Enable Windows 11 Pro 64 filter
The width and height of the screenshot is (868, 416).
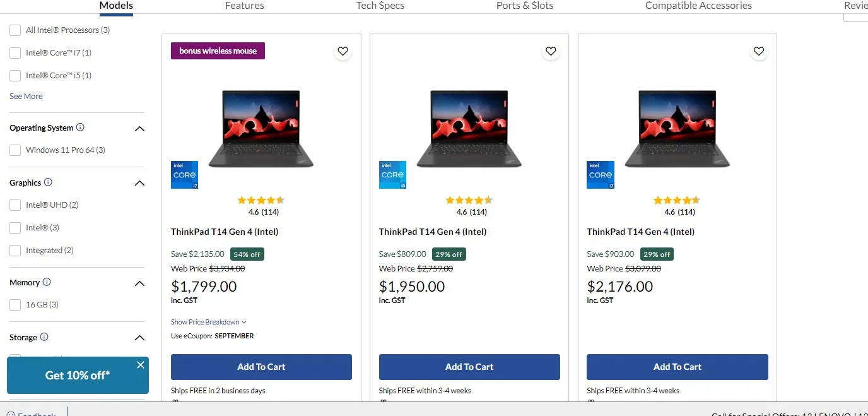pyautogui.click(x=15, y=150)
